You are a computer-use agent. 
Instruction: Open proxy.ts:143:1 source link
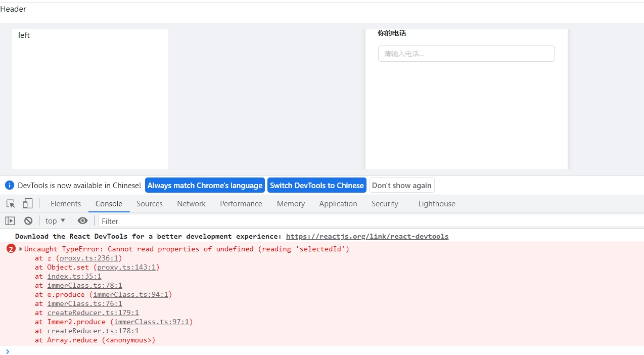click(x=126, y=267)
